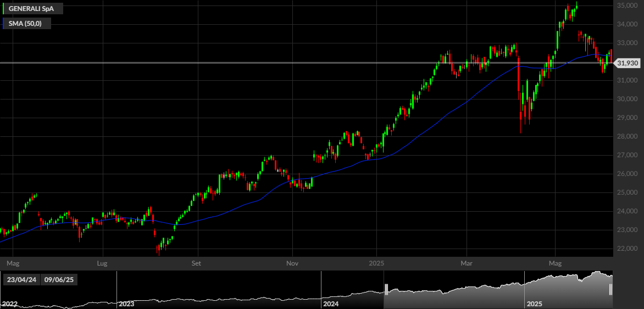
Task: Click the current price tag 31,930
Action: pyautogui.click(x=628, y=63)
